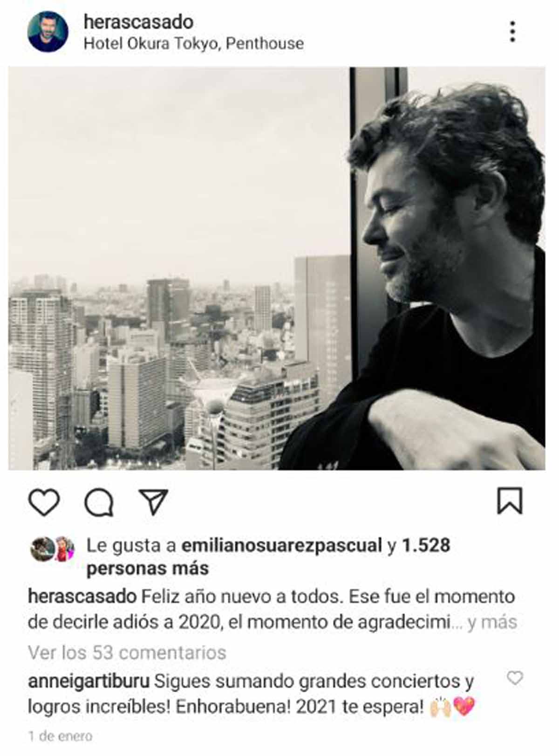Save the post with the bookmark icon

(510, 501)
